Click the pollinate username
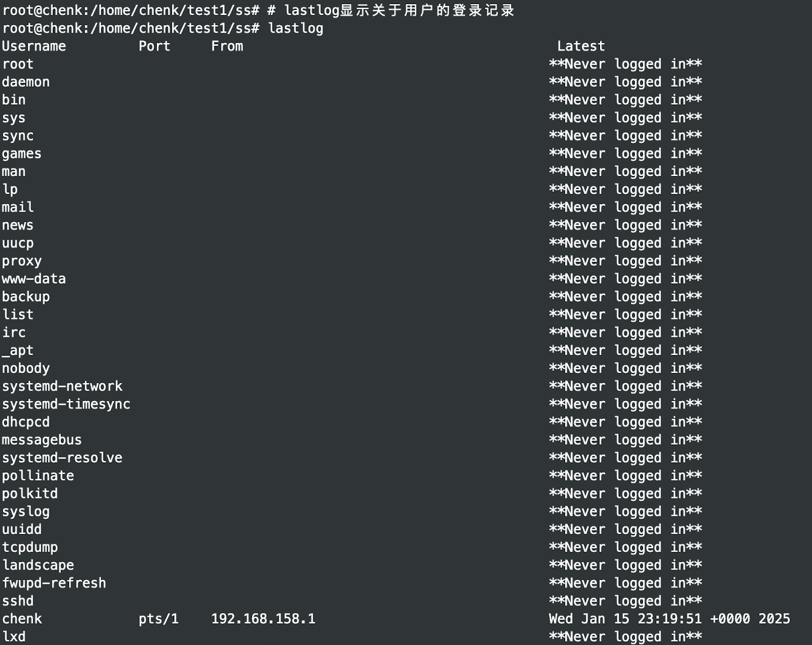The height and width of the screenshot is (645, 812). coord(38,476)
